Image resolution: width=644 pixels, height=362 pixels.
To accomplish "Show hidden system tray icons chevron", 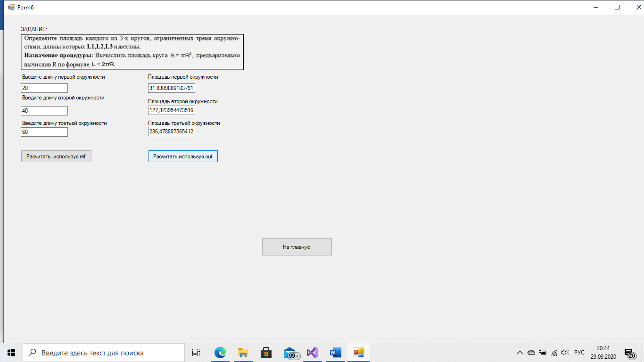I will click(x=520, y=353).
